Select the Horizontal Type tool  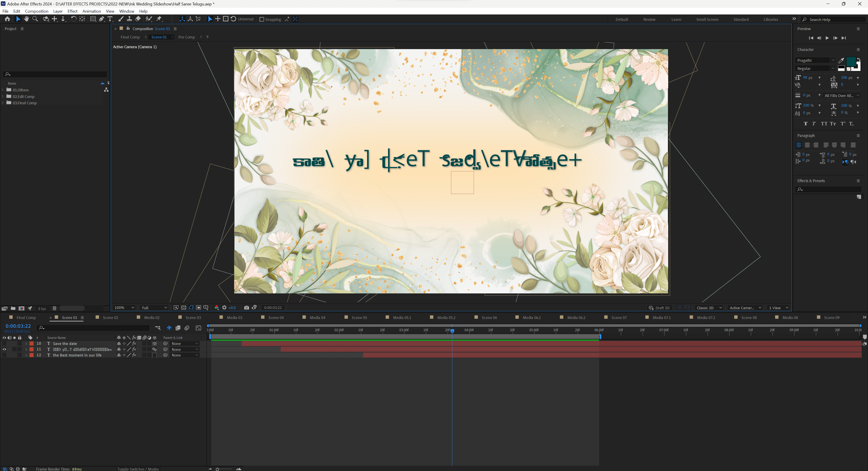110,19
